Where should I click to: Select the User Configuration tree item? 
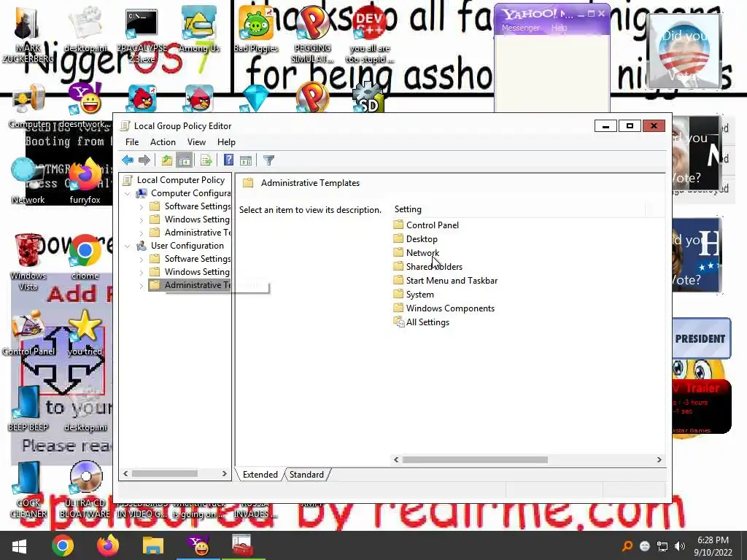coord(187,246)
